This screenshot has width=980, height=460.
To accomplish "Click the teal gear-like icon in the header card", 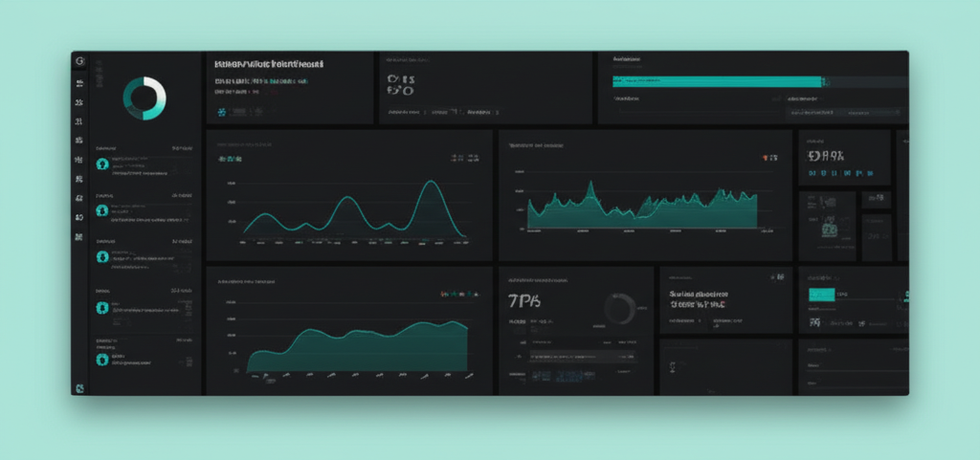I will click(221, 112).
